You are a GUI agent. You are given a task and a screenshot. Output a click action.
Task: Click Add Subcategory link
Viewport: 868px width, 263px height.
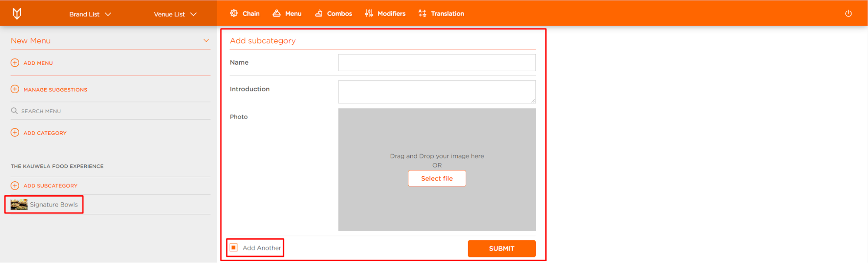(50, 186)
